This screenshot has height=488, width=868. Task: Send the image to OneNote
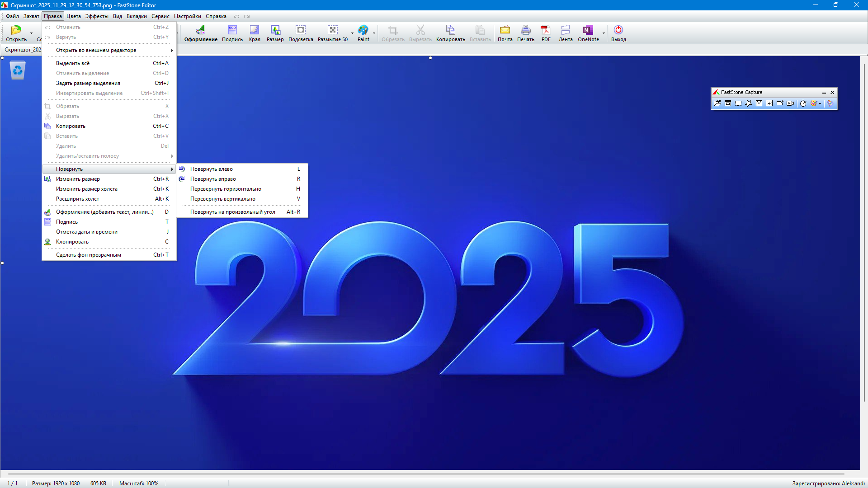pyautogui.click(x=588, y=33)
